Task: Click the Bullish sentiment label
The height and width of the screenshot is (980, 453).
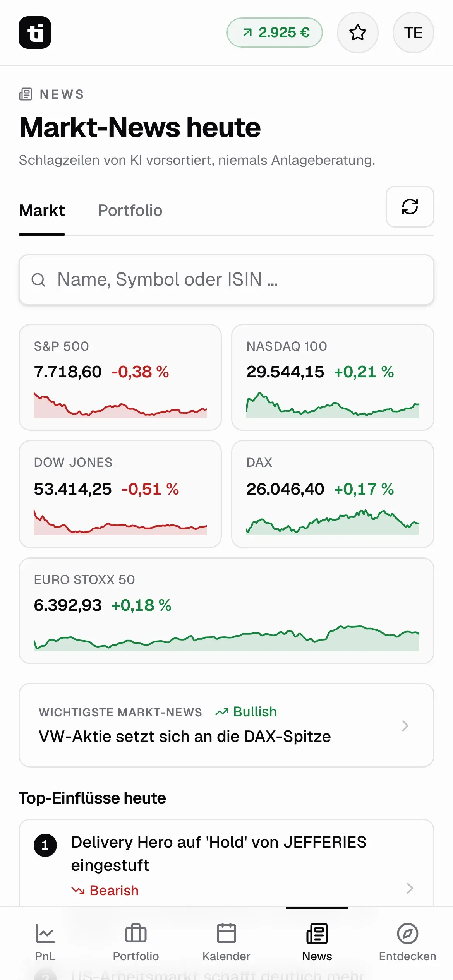Action: (246, 712)
